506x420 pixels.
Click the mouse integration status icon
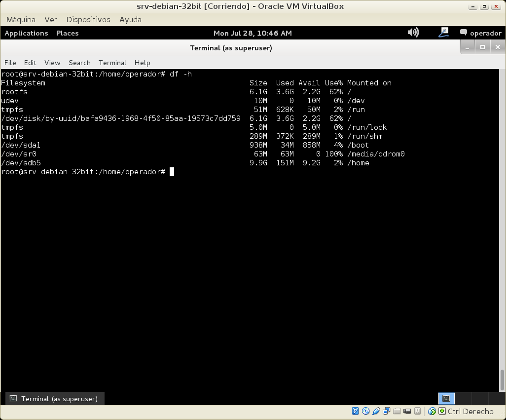pos(432,411)
